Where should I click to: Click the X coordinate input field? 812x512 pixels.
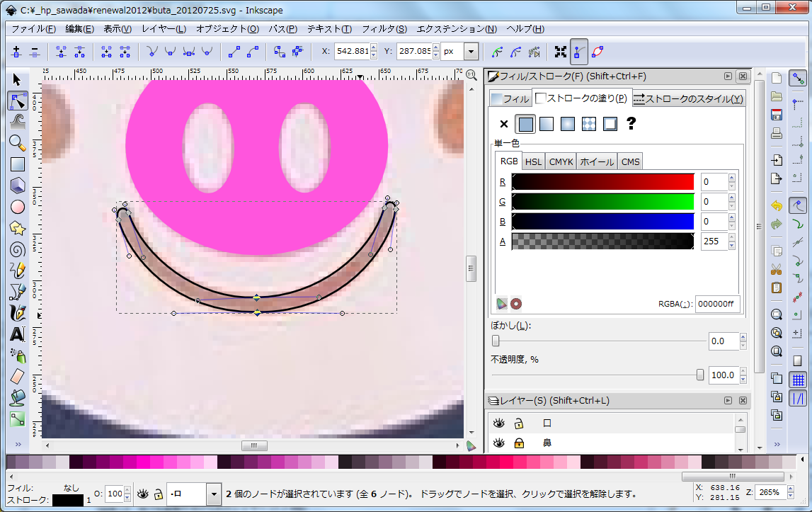(353, 51)
